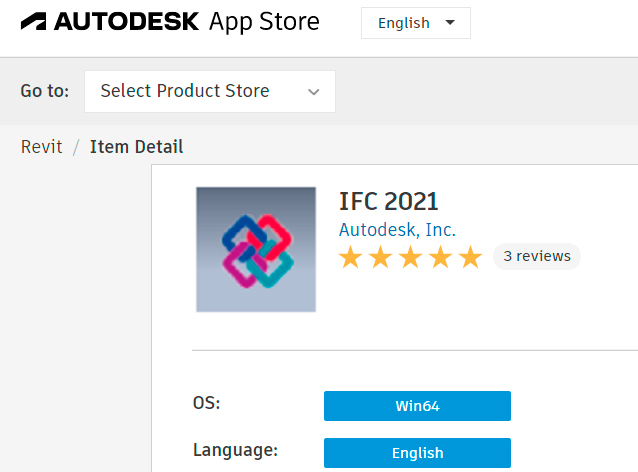Click the IFC 2021 title heading

(389, 201)
